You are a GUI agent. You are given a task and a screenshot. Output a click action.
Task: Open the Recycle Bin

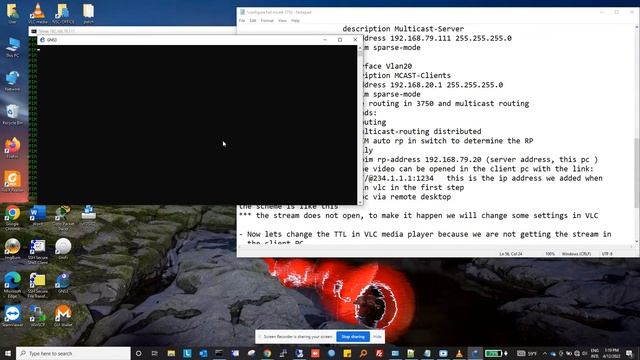coord(12,114)
